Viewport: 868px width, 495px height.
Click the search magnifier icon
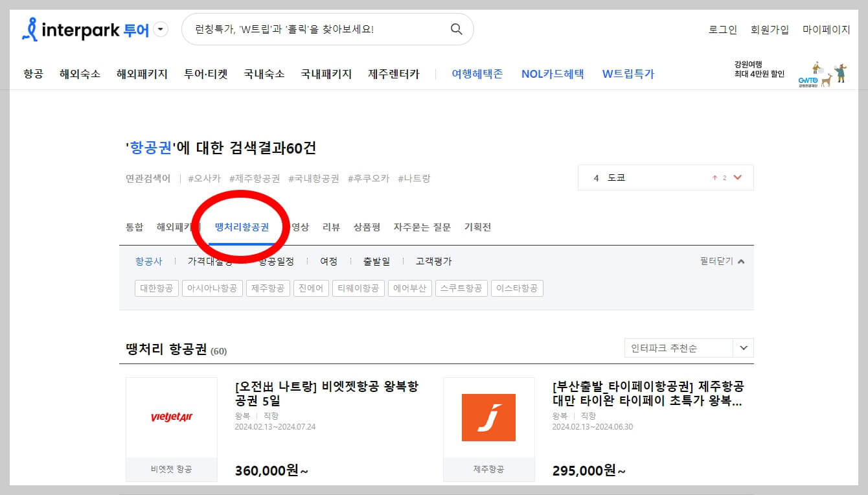click(x=456, y=29)
